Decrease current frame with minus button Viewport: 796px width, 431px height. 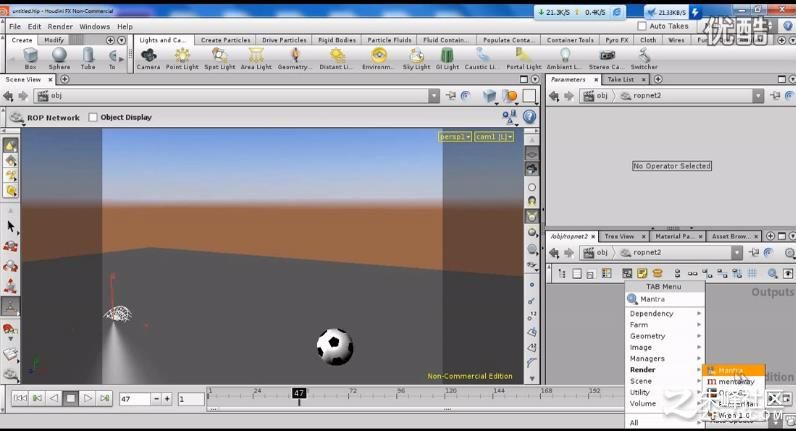click(156, 399)
